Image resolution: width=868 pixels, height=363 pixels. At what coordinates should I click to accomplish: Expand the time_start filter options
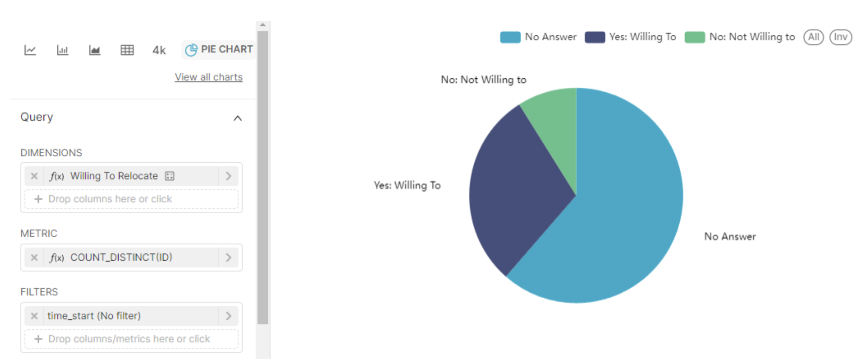pos(228,315)
